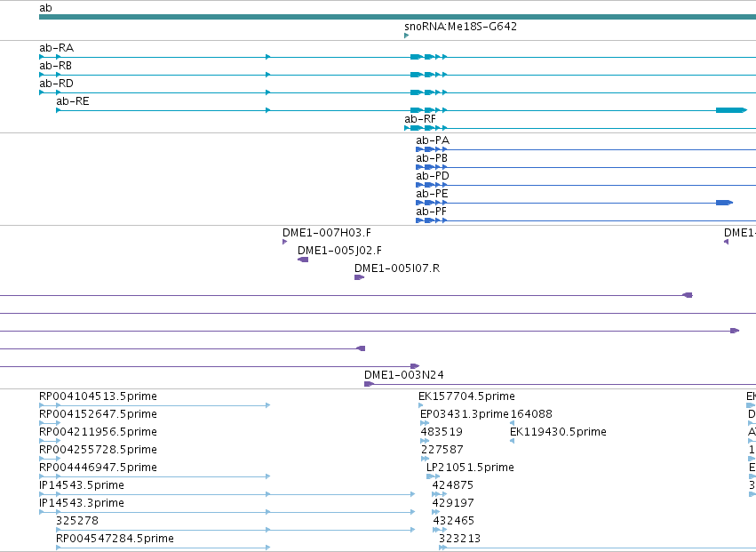756x552 pixels.
Task: Click the 424875 feature label
Action: click(453, 485)
